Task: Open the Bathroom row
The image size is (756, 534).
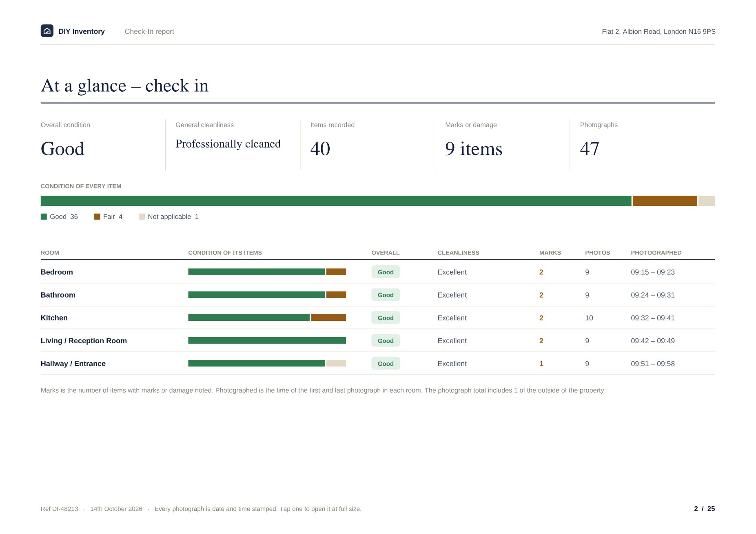Action: tap(378, 295)
